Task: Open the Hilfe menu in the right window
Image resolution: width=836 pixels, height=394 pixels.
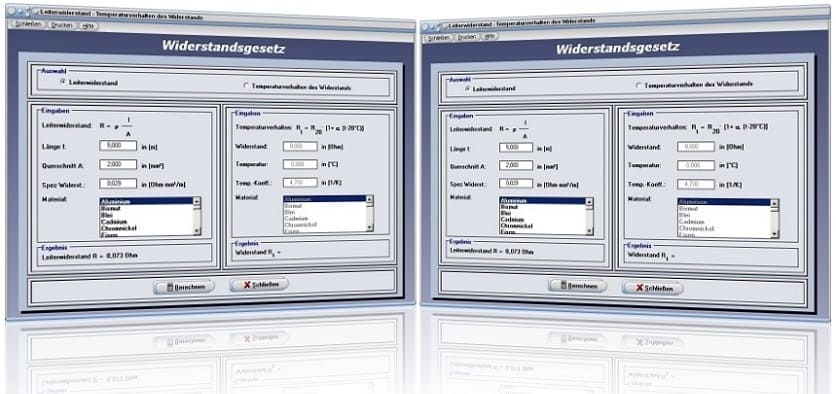Action: tap(490, 36)
